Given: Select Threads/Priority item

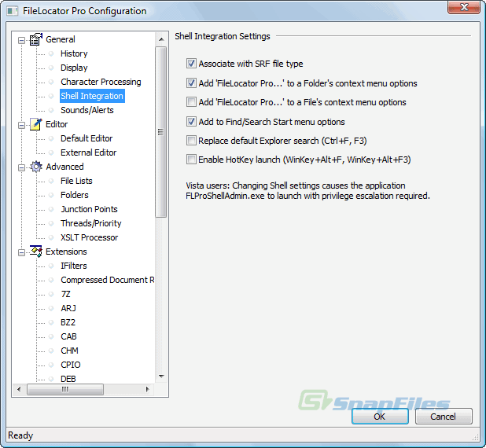Looking at the screenshot, I should click(x=90, y=223).
